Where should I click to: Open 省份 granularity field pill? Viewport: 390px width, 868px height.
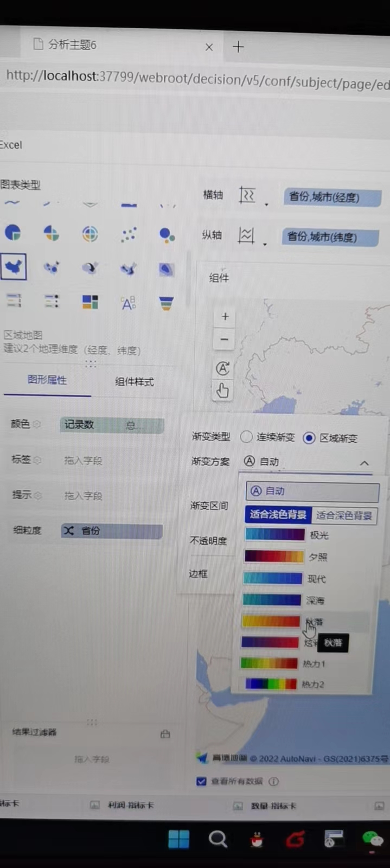tap(112, 531)
